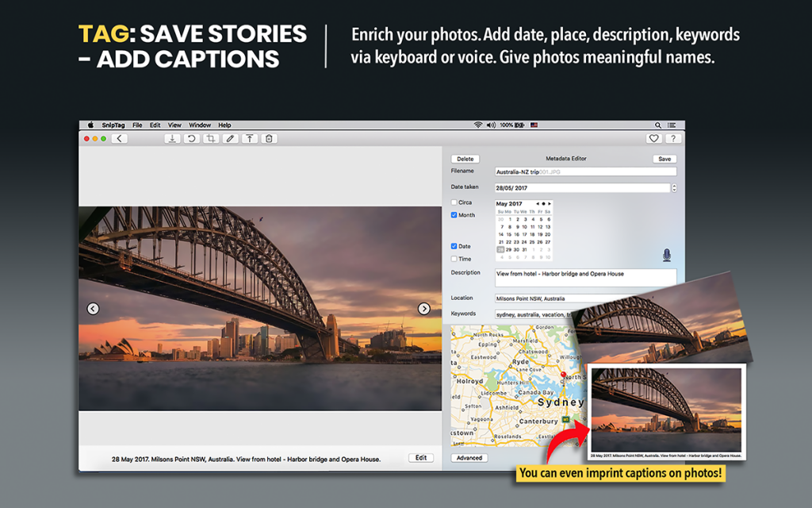The image size is (812, 508).
Task: Open the File menu
Action: point(137,125)
